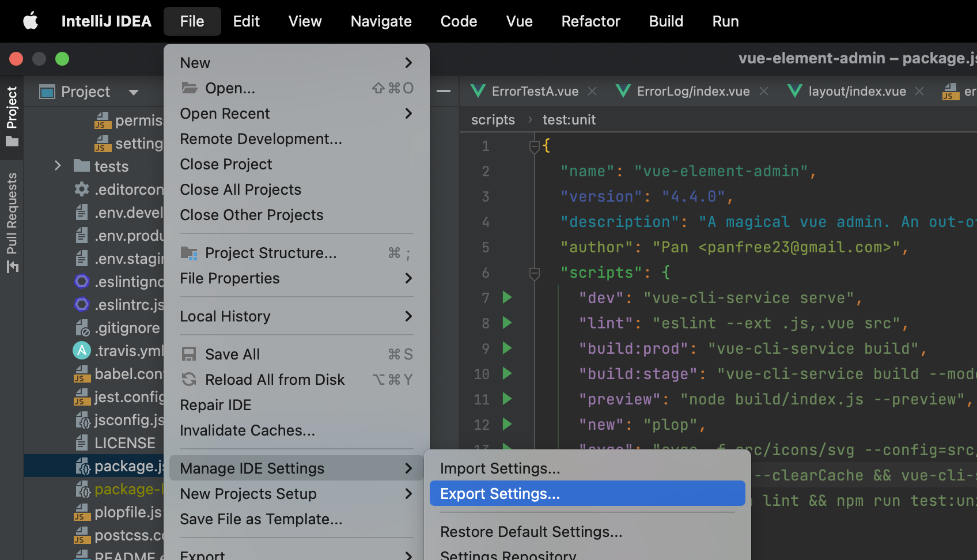Close the ErrorTestA.vue tab

[x=592, y=91]
